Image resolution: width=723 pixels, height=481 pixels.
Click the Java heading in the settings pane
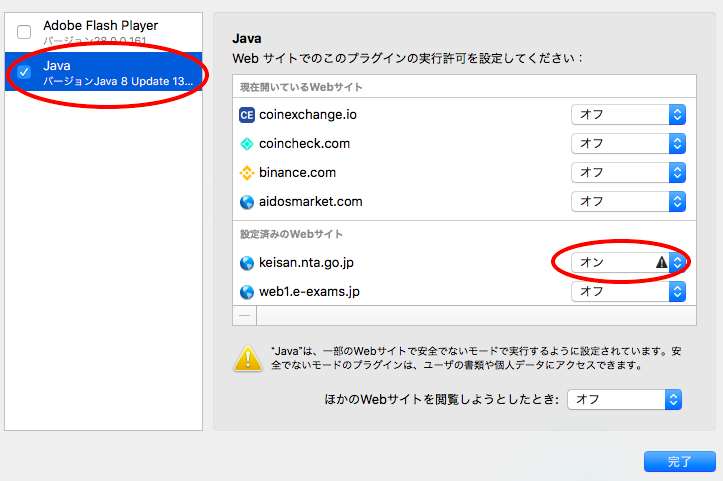247,38
